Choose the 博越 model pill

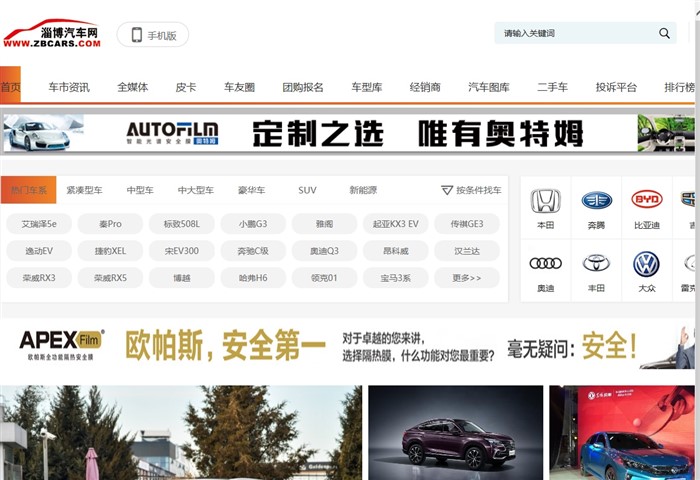coord(182,278)
